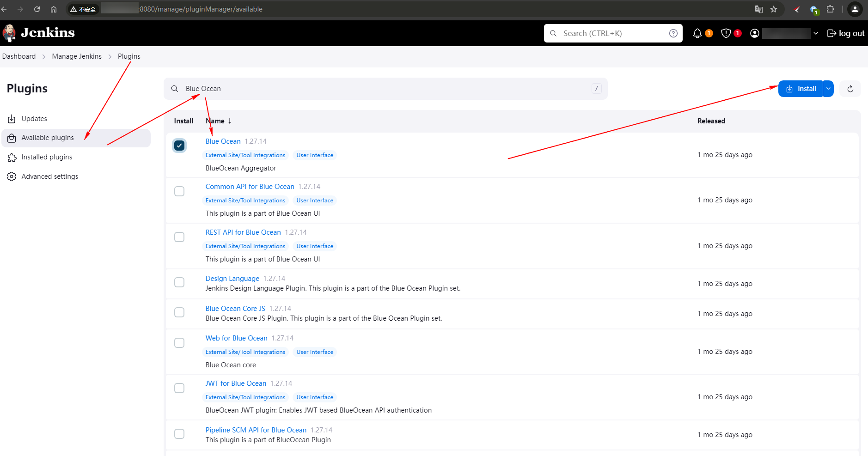Open Installed plugins in sidebar
868x456 pixels.
76,157
